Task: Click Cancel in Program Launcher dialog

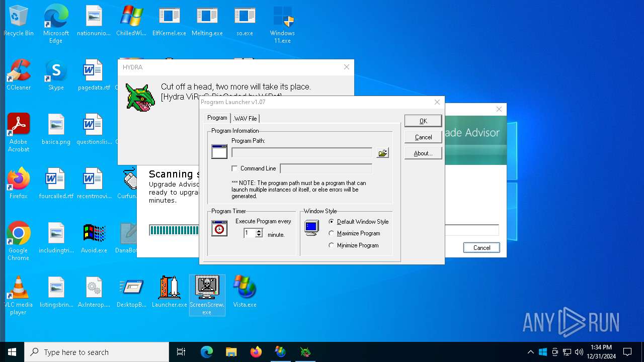Action: (423, 137)
